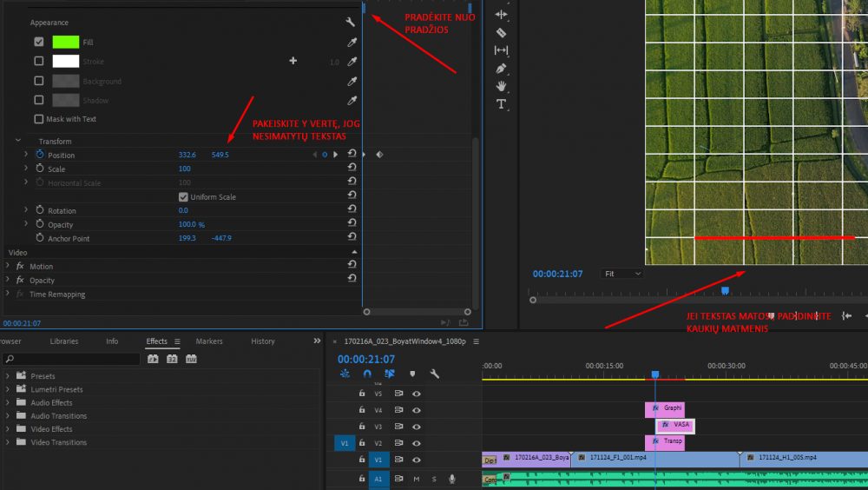The image size is (868, 490).
Task: Select the Type tool in the toolbar
Action: (x=501, y=104)
